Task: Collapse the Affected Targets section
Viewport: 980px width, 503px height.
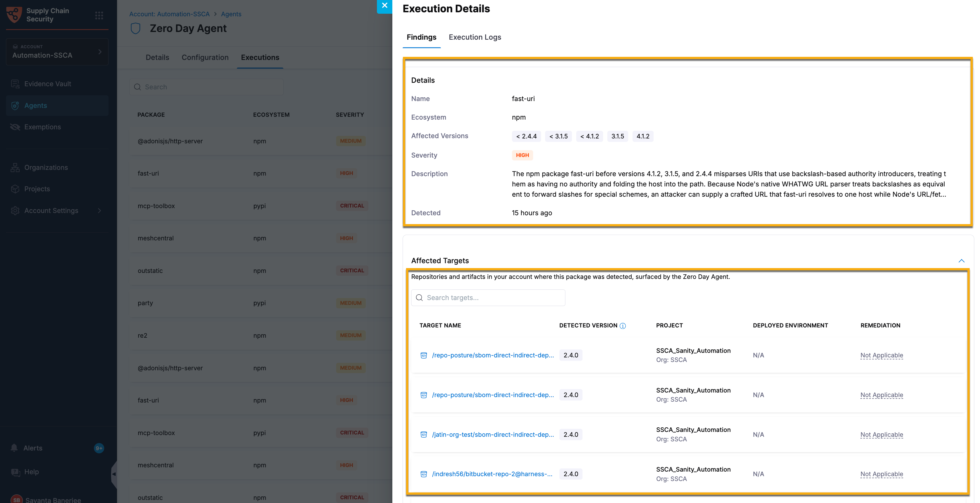Action: click(x=961, y=261)
